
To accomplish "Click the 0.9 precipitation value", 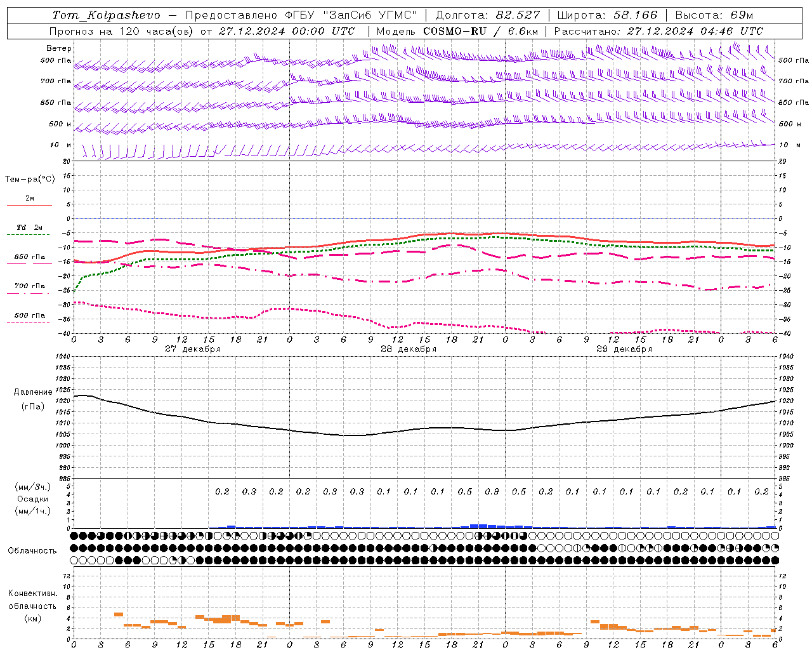I will click(x=492, y=491).
